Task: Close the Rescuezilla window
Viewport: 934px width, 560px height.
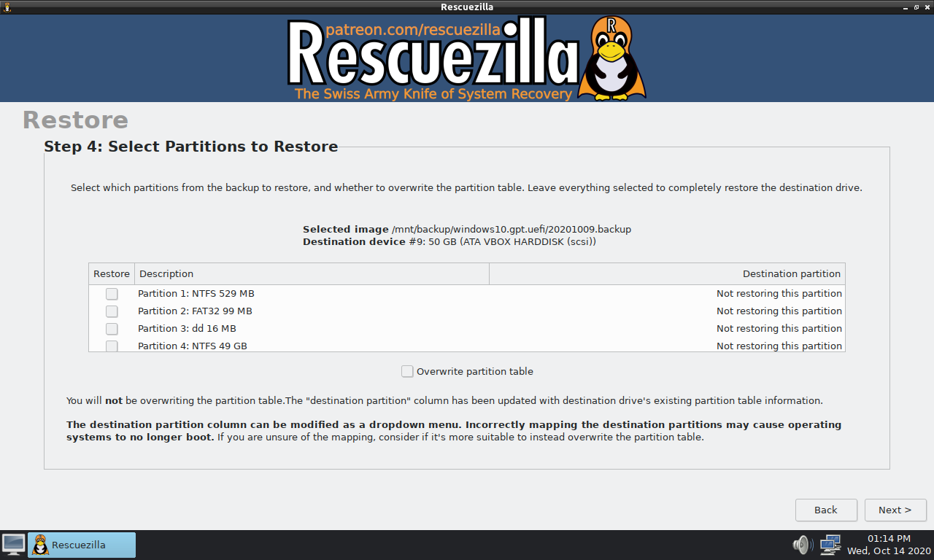Action: point(927,7)
